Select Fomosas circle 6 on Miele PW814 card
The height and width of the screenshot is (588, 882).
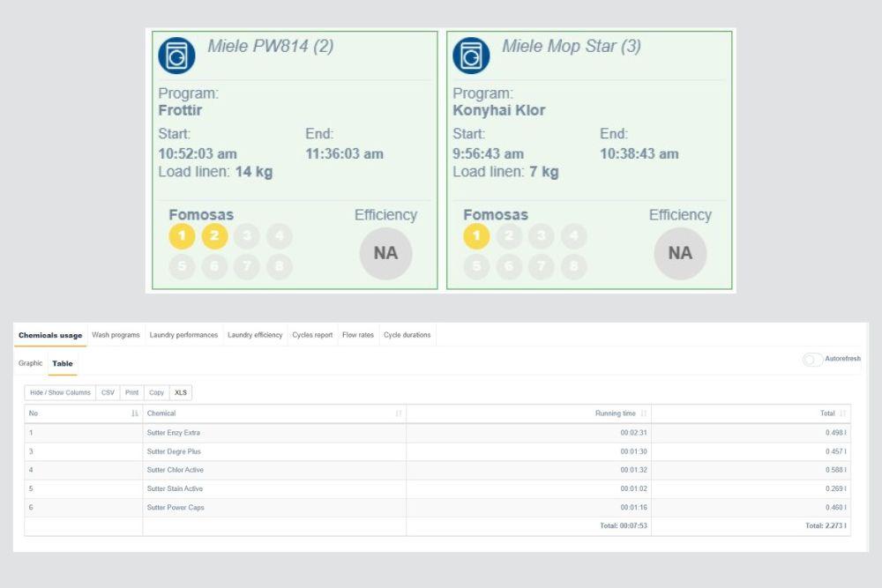click(x=214, y=266)
